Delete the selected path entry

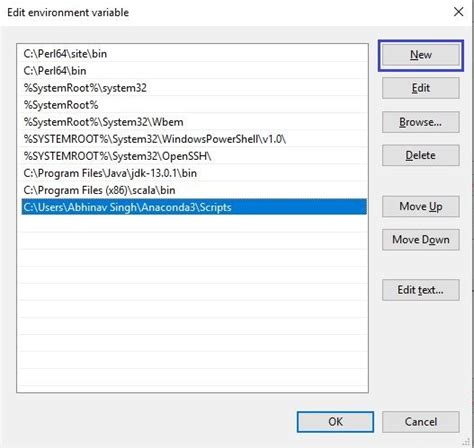[x=421, y=155]
